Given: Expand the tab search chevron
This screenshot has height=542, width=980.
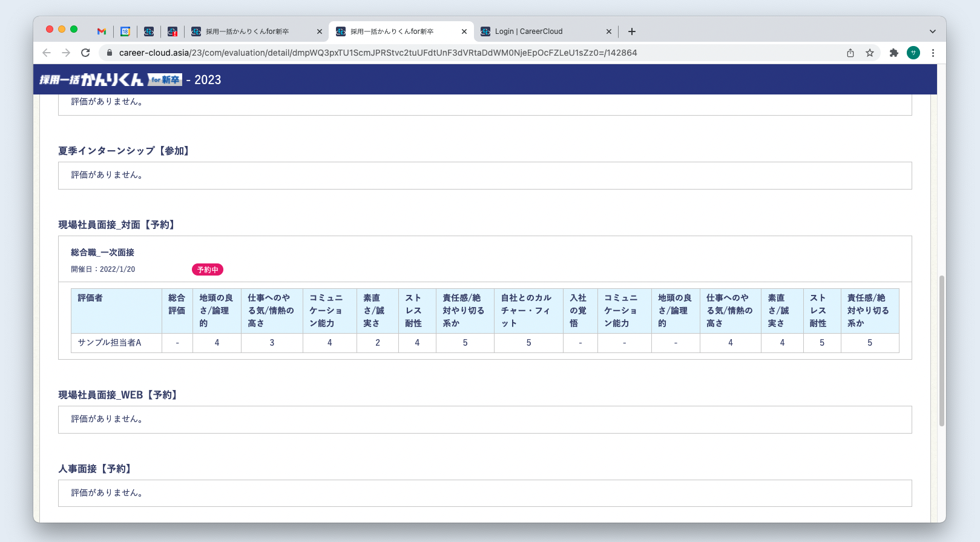Looking at the screenshot, I should pos(932,31).
